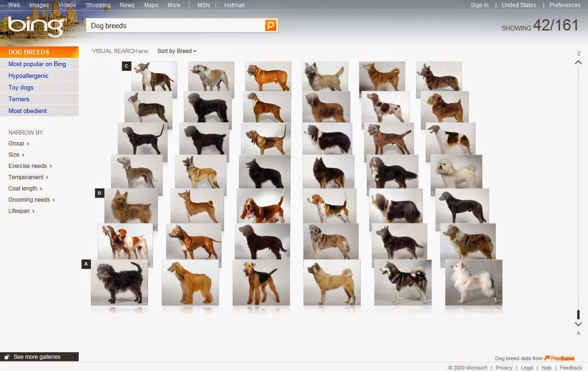The image size is (588, 371).
Task: Select the grey Bedlington terrier thumbnail
Action: click(137, 172)
